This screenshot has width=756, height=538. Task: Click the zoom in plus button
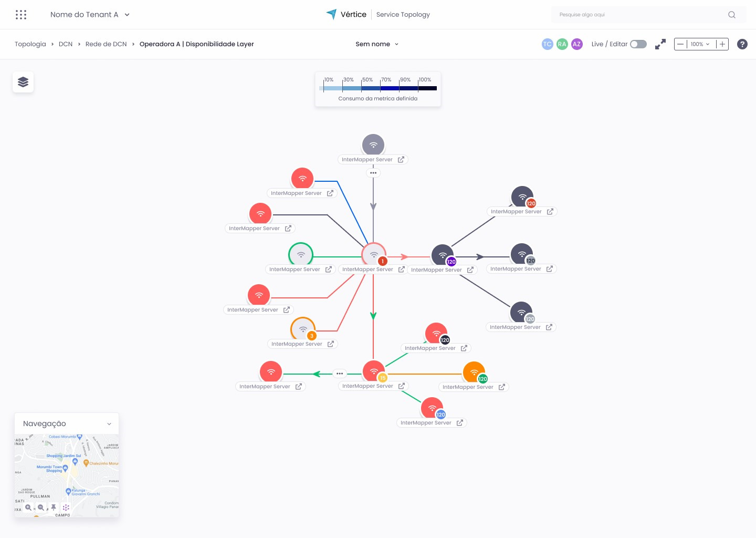click(x=722, y=44)
